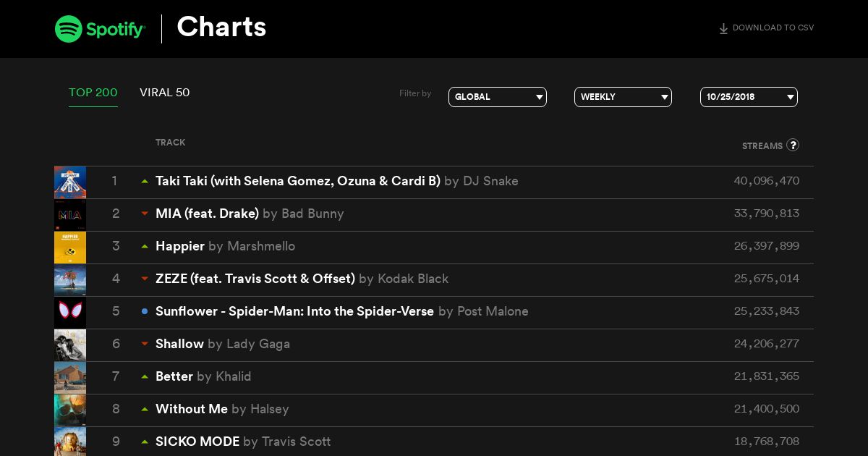Open Happier by Marshmello track link
The image size is (868, 456).
click(x=226, y=246)
